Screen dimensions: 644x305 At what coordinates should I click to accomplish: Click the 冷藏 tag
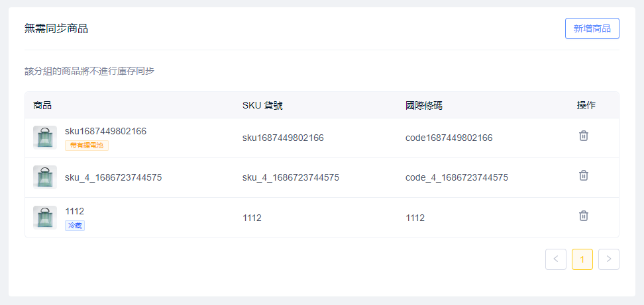pyautogui.click(x=75, y=226)
